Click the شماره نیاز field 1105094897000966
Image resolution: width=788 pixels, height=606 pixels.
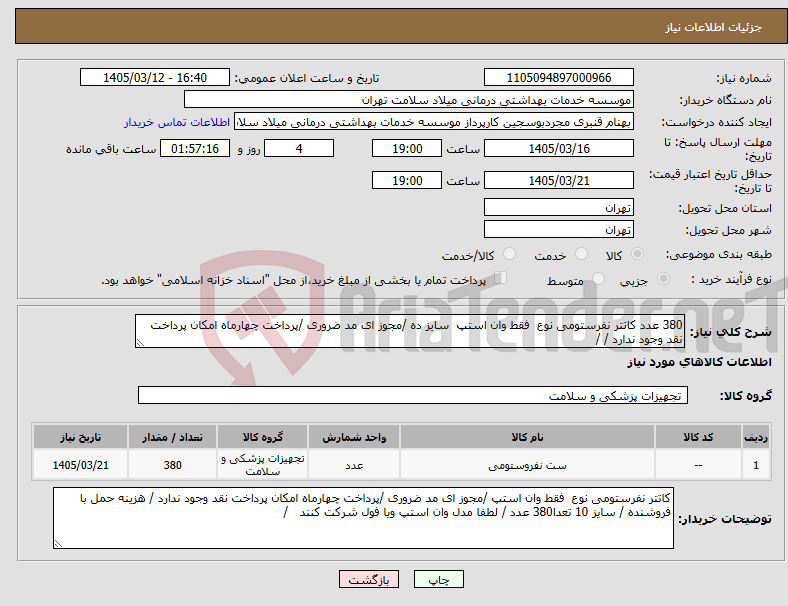click(559, 77)
